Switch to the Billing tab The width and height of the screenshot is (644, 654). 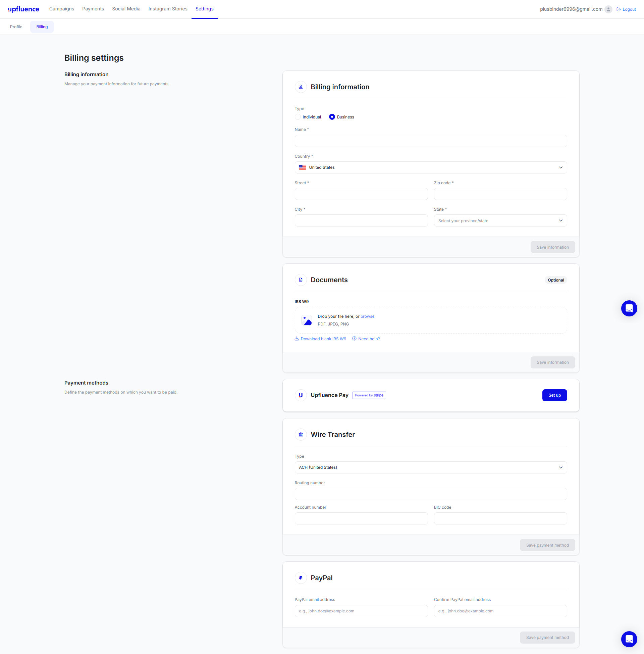[x=42, y=27]
